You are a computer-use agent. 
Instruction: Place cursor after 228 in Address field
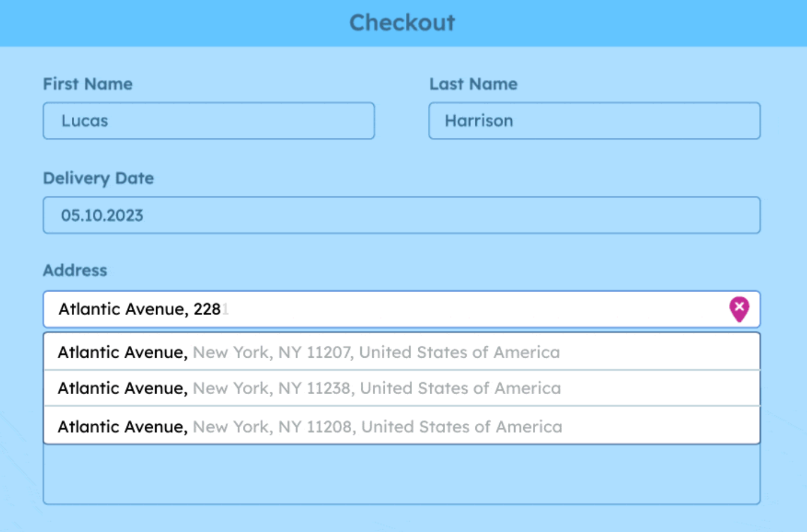(223, 309)
